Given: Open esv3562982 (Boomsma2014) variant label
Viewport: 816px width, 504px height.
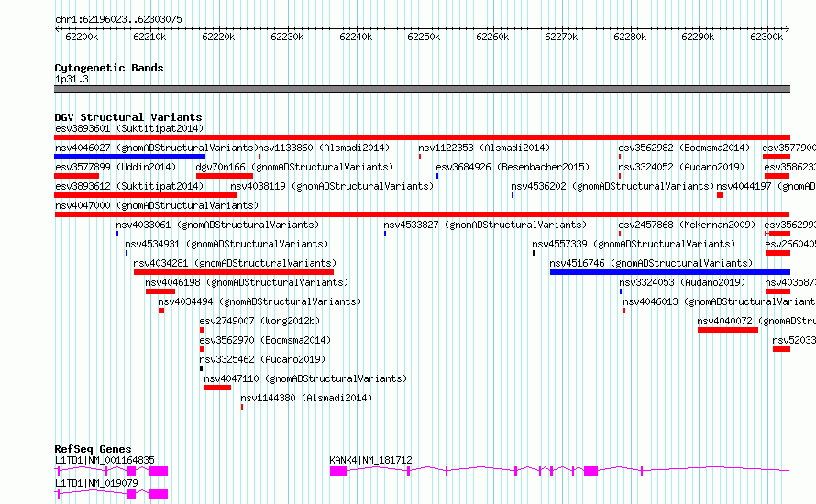Looking at the screenshot, I should coord(684,148).
